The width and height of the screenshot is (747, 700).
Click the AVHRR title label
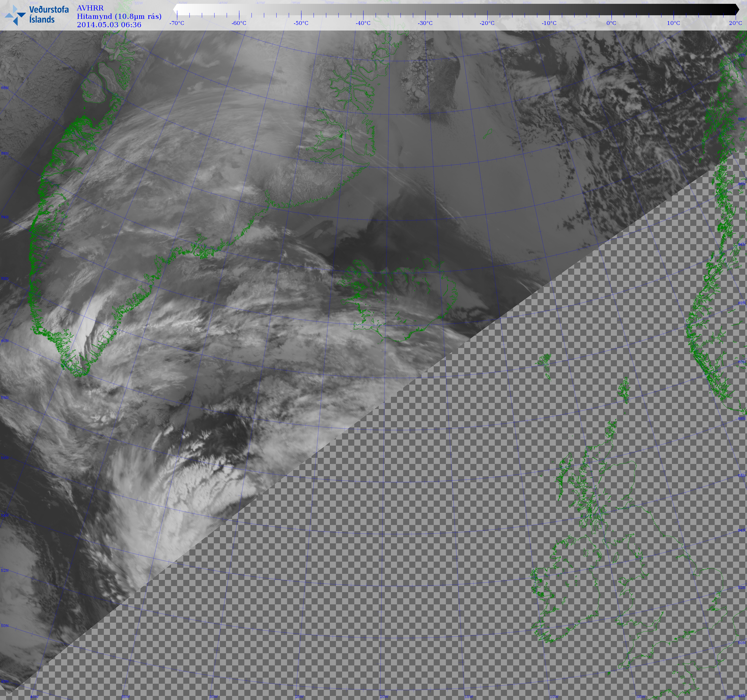click(x=90, y=8)
